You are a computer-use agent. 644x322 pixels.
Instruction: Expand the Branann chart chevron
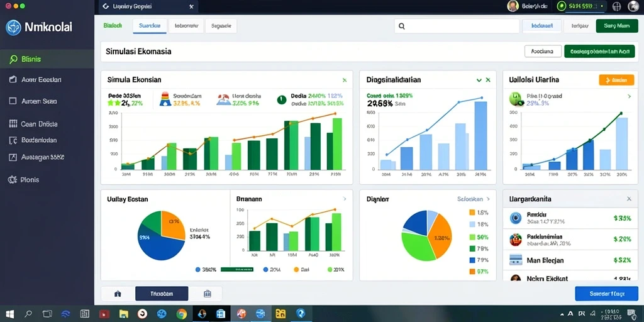(x=344, y=199)
